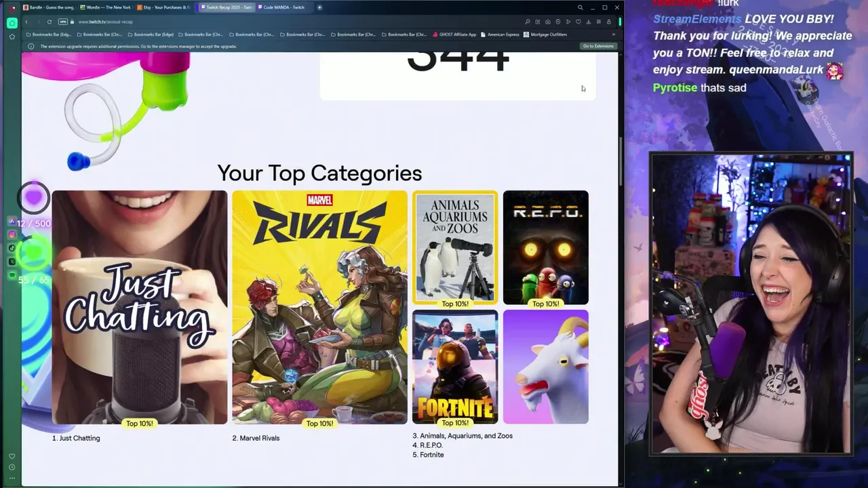Click the browser back arrow
Image resolution: width=868 pixels, height=488 pixels.
click(x=26, y=22)
